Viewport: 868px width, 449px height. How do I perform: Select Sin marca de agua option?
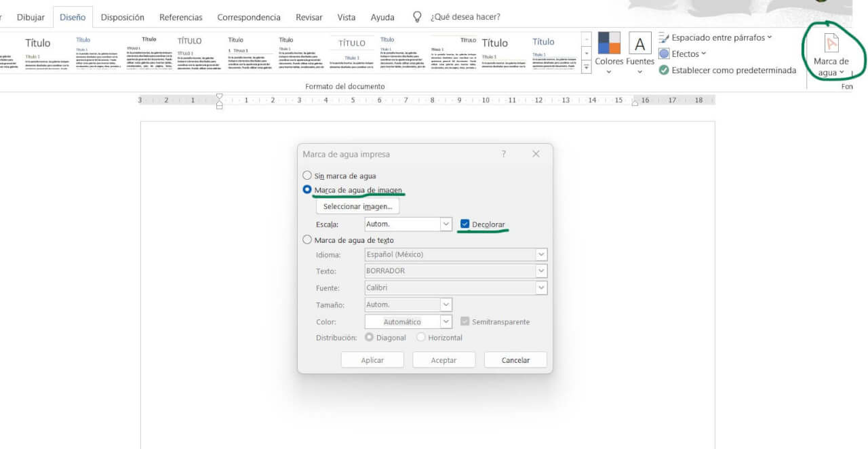pyautogui.click(x=308, y=176)
